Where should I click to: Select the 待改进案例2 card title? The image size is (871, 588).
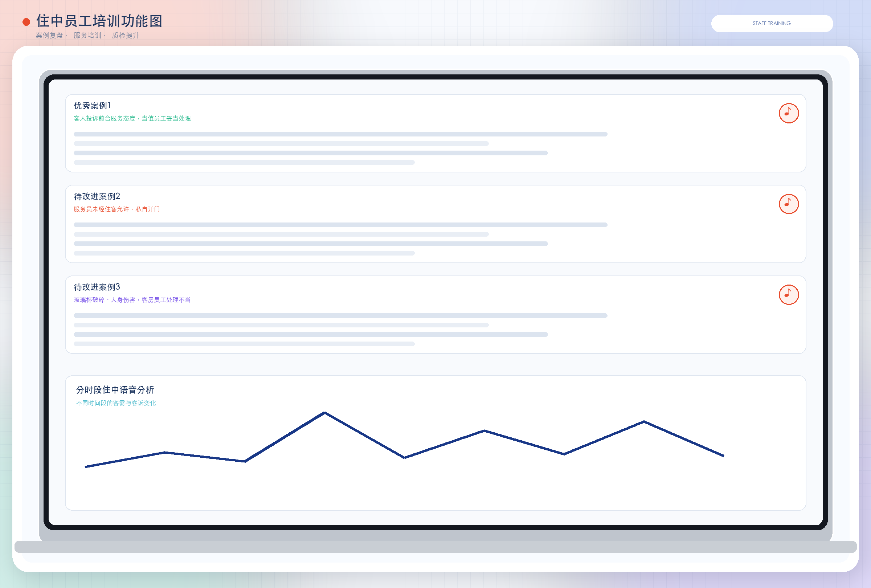[x=97, y=196]
